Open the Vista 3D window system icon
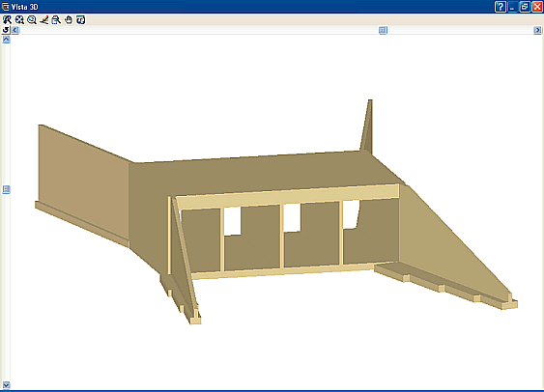544x392 pixels. 5,6
